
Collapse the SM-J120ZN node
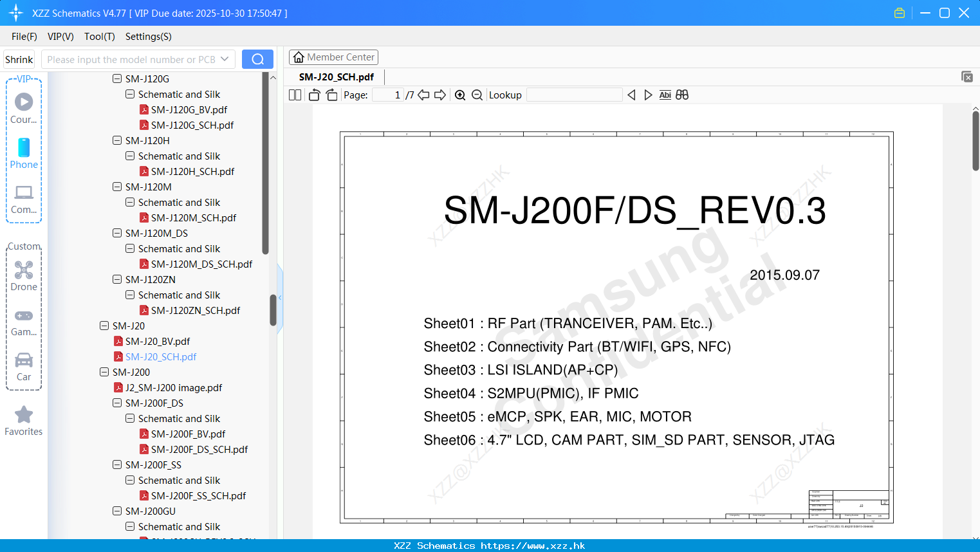pos(117,279)
